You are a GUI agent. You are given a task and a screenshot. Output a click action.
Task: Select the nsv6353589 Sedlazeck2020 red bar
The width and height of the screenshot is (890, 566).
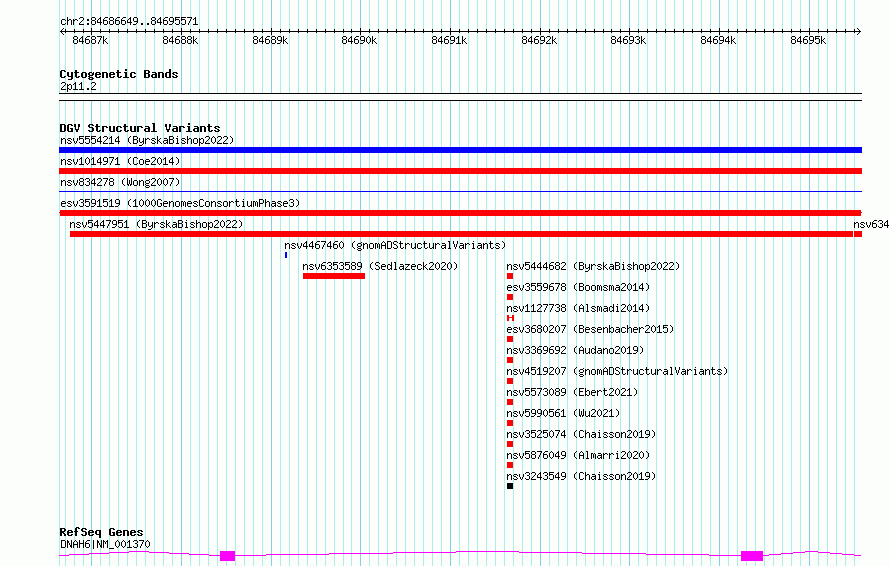pyautogui.click(x=334, y=276)
